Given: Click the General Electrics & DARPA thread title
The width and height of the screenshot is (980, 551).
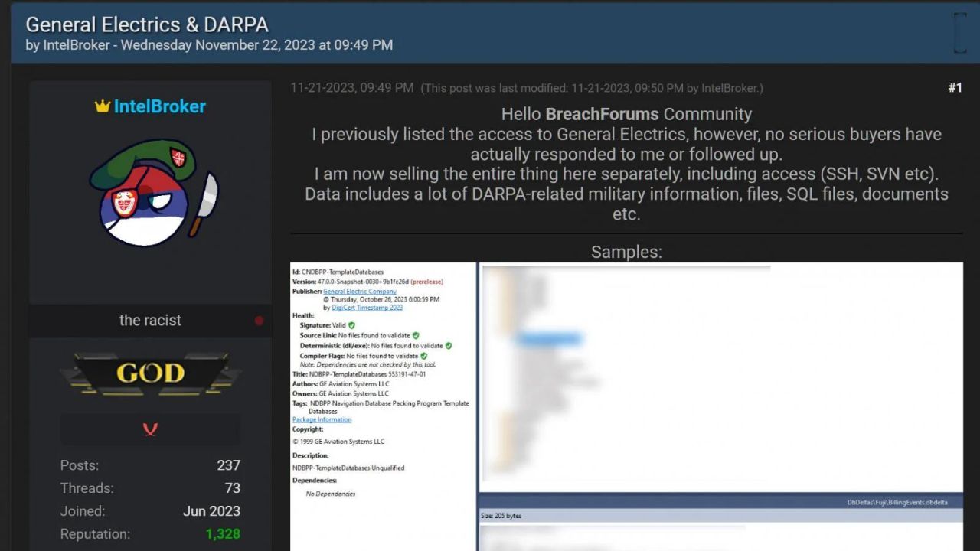Looking at the screenshot, I should point(147,24).
